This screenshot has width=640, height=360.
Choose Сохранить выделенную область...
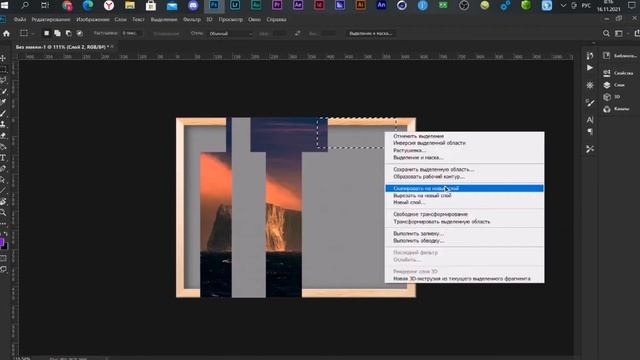464,169
